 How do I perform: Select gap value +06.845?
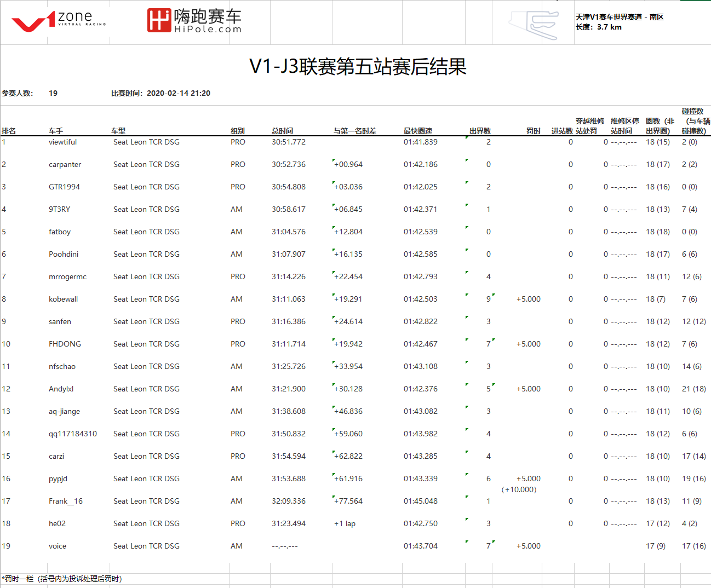click(348, 209)
